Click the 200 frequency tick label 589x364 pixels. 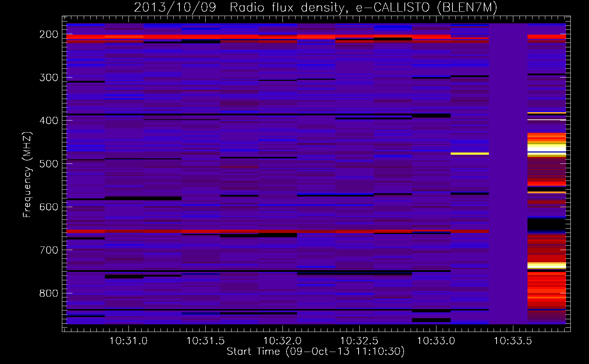49,34
